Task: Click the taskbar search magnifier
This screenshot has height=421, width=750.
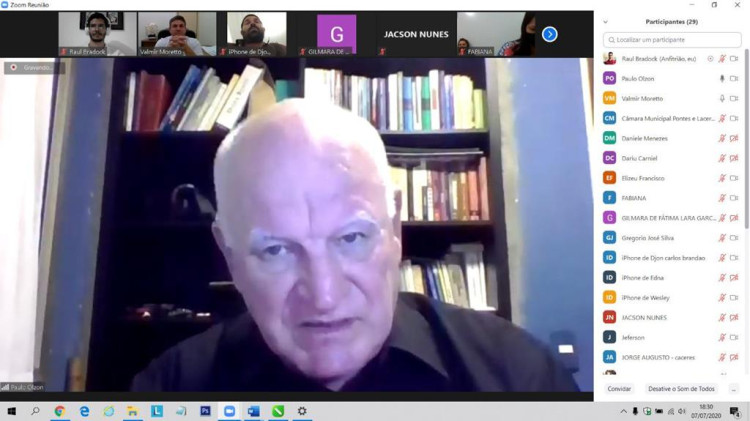Action: pyautogui.click(x=35, y=411)
